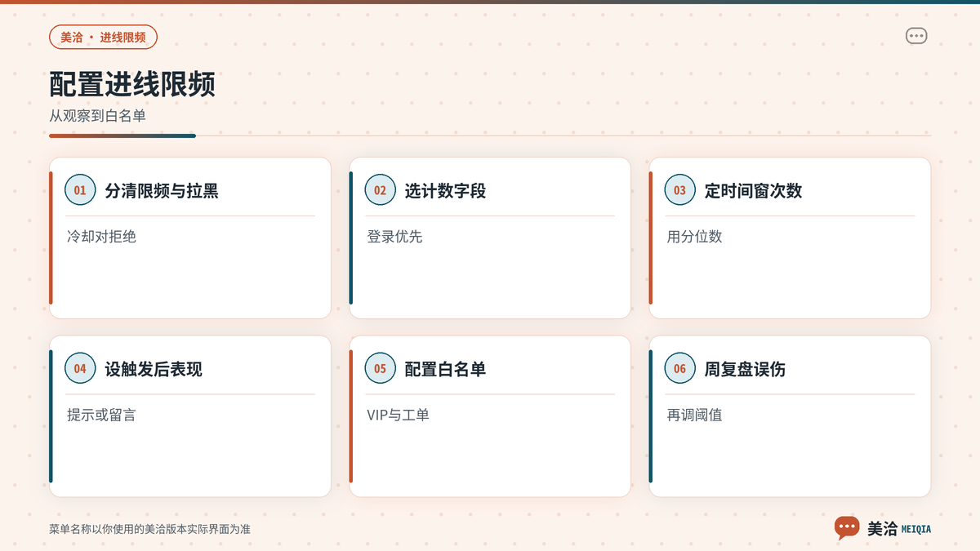Click the 01 number badge
Screen dimensions: 980x551
[x=80, y=190]
